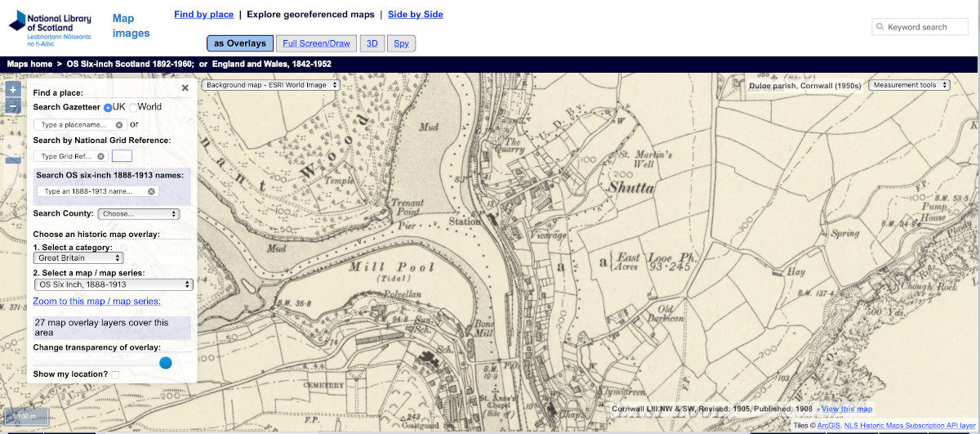Open the Search County dropdown
The image size is (980, 434).
tap(138, 214)
